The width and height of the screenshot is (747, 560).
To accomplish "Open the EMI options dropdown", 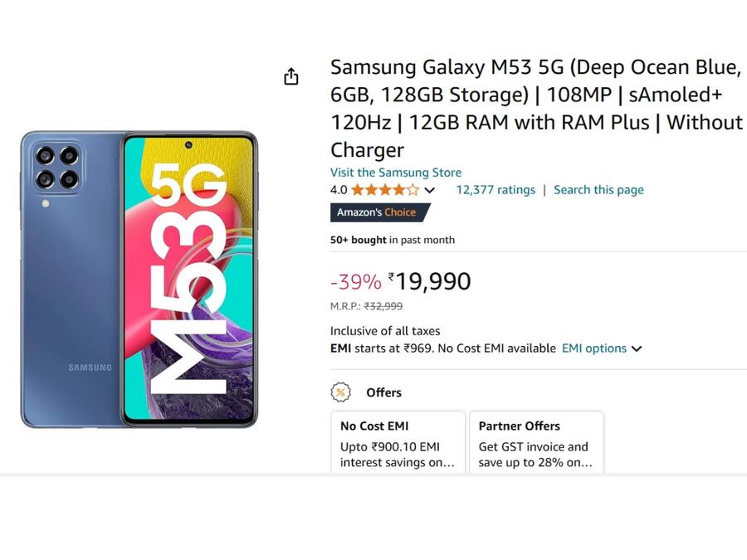I will 602,348.
